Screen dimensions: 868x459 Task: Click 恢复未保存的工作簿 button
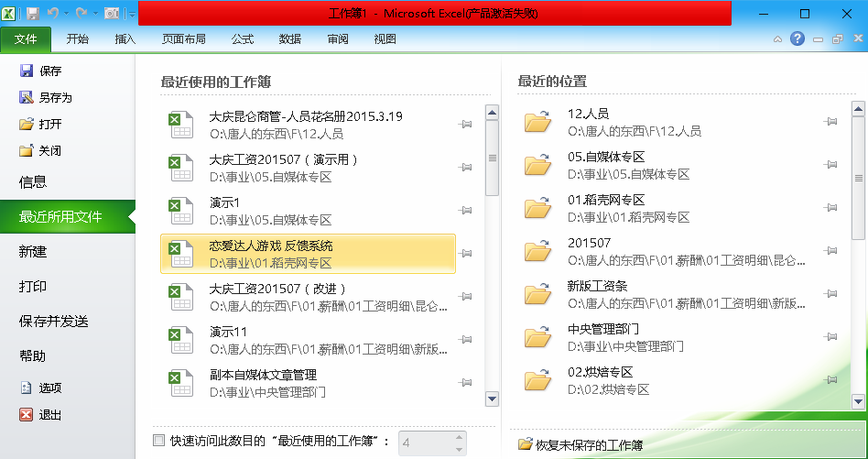coord(580,444)
